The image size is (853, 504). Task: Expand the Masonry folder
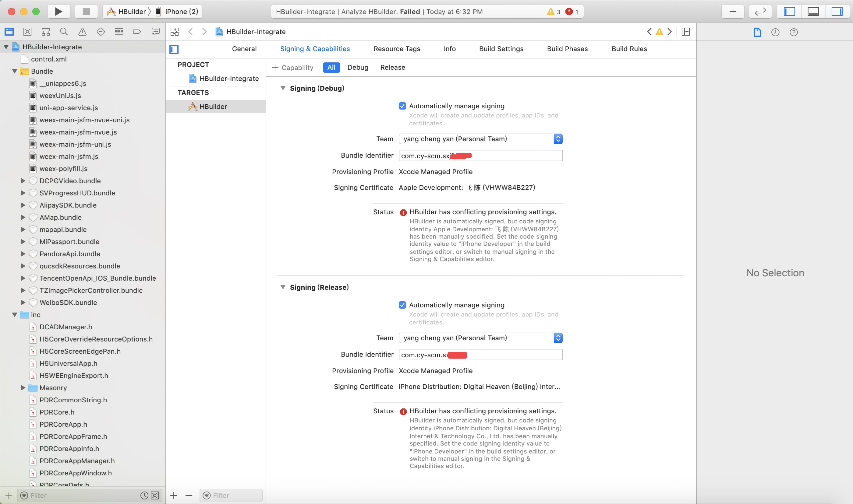23,388
